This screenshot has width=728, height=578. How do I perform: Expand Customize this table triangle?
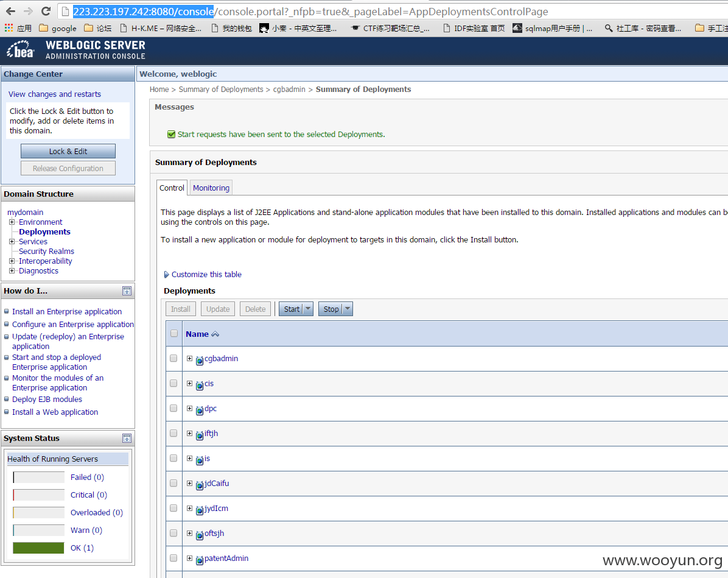[167, 275]
